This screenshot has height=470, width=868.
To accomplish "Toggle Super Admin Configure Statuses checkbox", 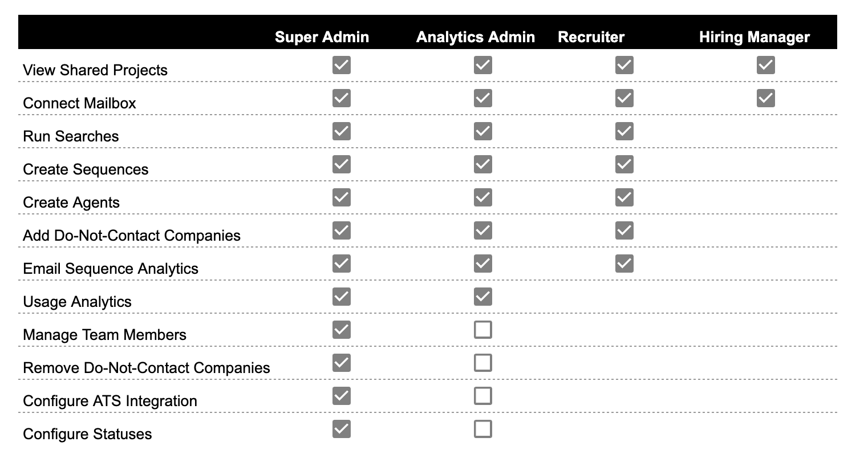I will (342, 429).
